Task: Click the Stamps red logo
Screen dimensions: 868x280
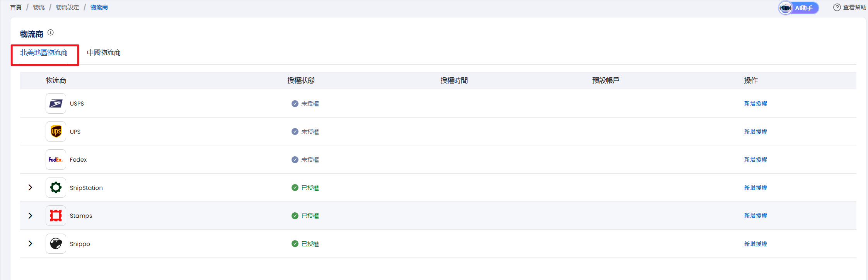Action: 56,215
